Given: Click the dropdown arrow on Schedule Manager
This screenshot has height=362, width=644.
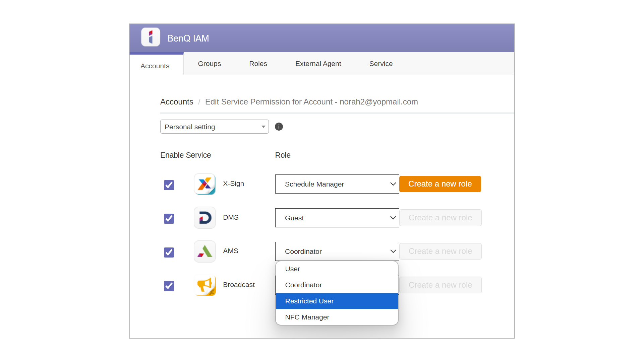Looking at the screenshot, I should pyautogui.click(x=393, y=184).
